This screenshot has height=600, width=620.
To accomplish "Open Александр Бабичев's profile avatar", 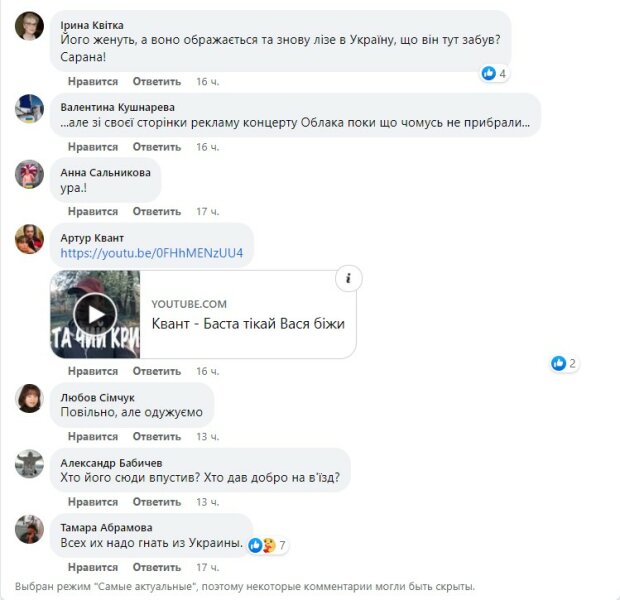I will pos(29,464).
